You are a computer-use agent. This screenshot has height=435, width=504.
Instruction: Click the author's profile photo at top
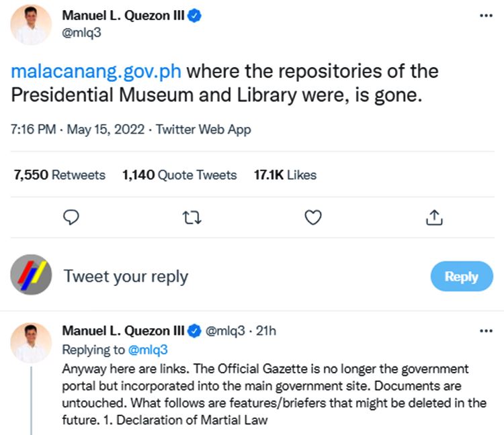(x=31, y=25)
